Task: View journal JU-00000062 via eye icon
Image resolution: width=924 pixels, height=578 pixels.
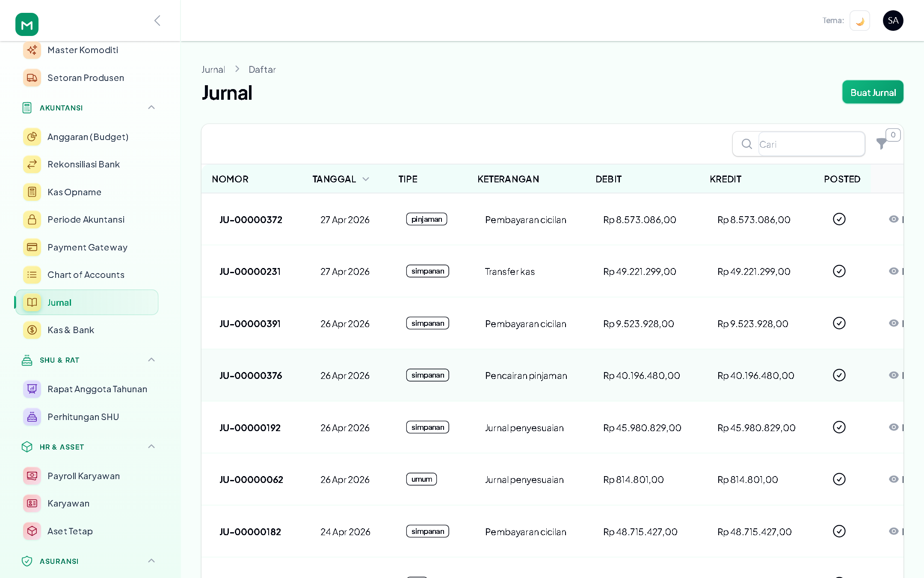Action: [x=894, y=479]
